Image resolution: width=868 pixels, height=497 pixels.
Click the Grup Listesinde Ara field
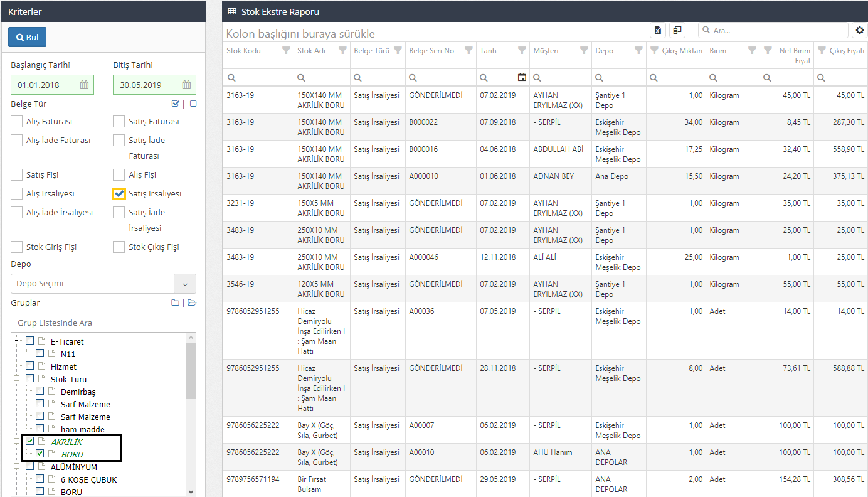(103, 323)
